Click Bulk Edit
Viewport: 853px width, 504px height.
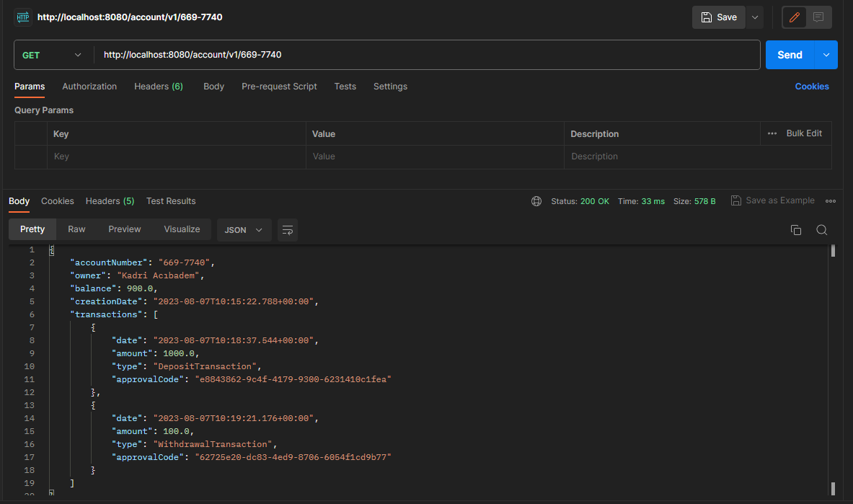point(804,133)
